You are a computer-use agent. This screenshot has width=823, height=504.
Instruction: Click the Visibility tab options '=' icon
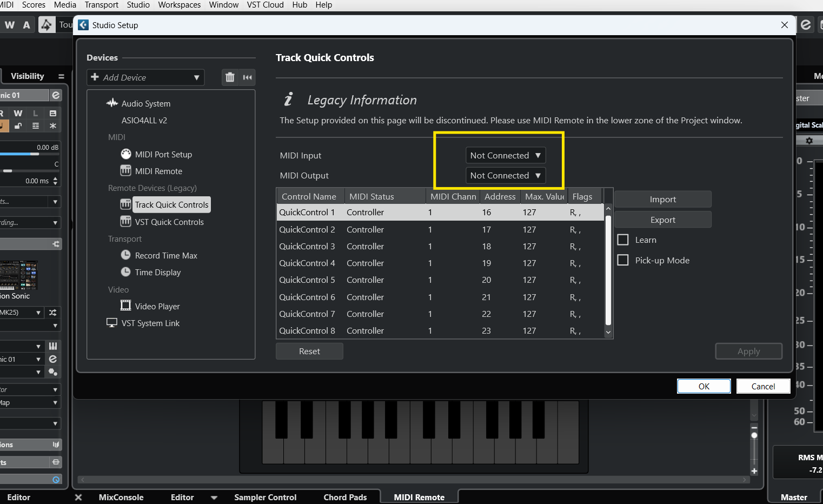pos(61,76)
